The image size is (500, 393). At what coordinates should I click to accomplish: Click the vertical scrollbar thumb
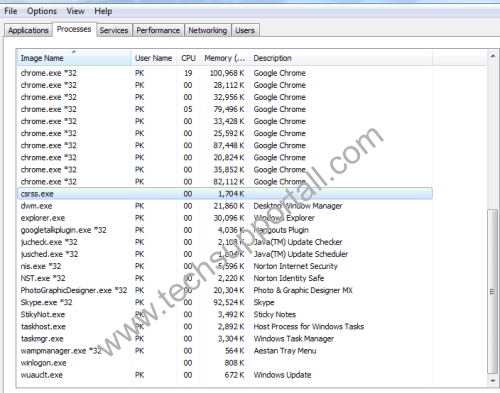coord(493,291)
